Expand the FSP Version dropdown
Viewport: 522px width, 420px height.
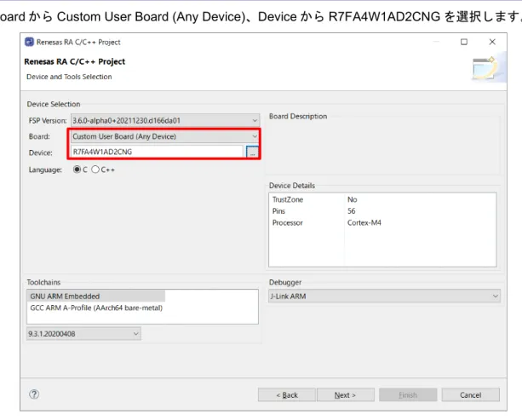coord(165,120)
